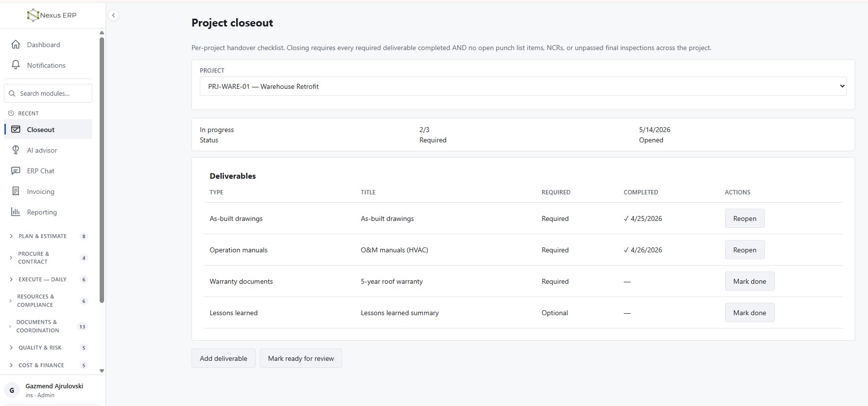Click the Add deliverable button
This screenshot has height=406, width=868.
223,358
